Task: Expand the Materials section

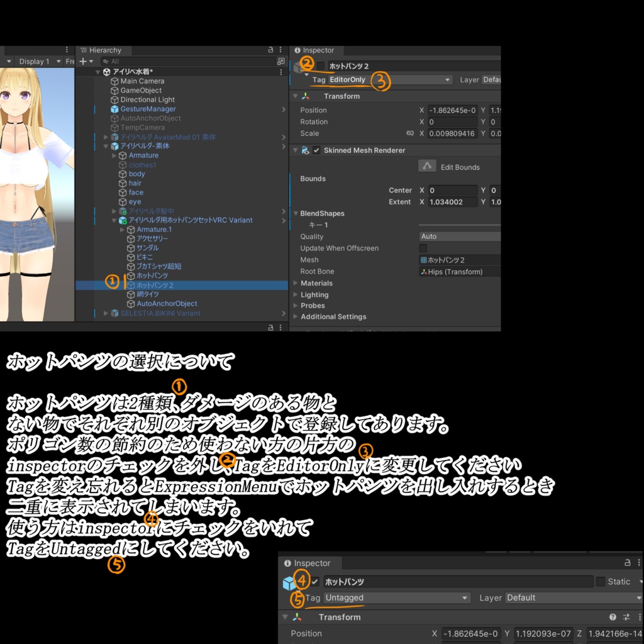Action: (x=296, y=283)
